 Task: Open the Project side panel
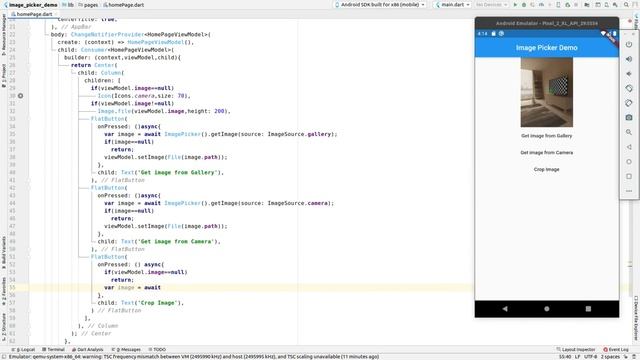[x=4, y=75]
